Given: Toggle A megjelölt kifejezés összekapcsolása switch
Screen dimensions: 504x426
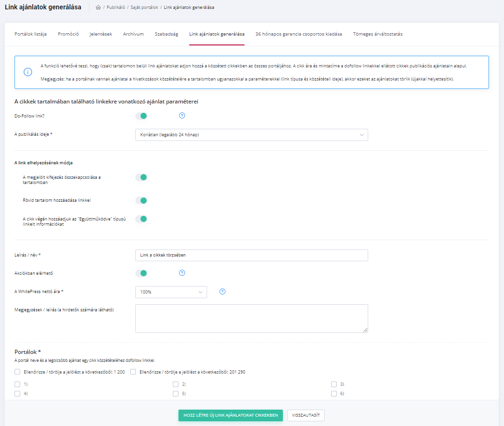Looking at the screenshot, I should (x=141, y=177).
